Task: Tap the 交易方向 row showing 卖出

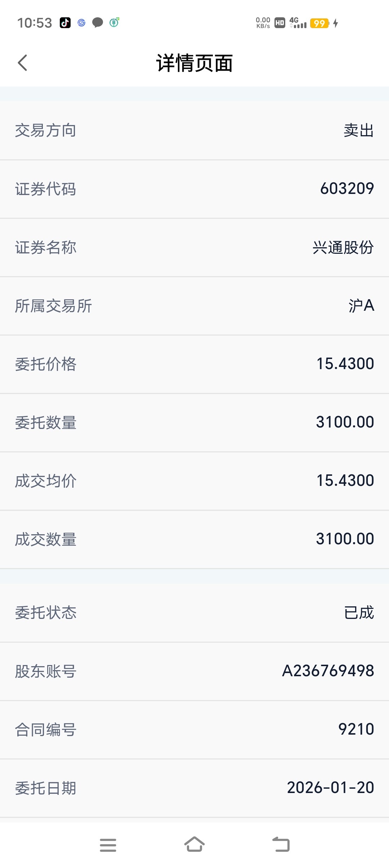Action: [194, 130]
